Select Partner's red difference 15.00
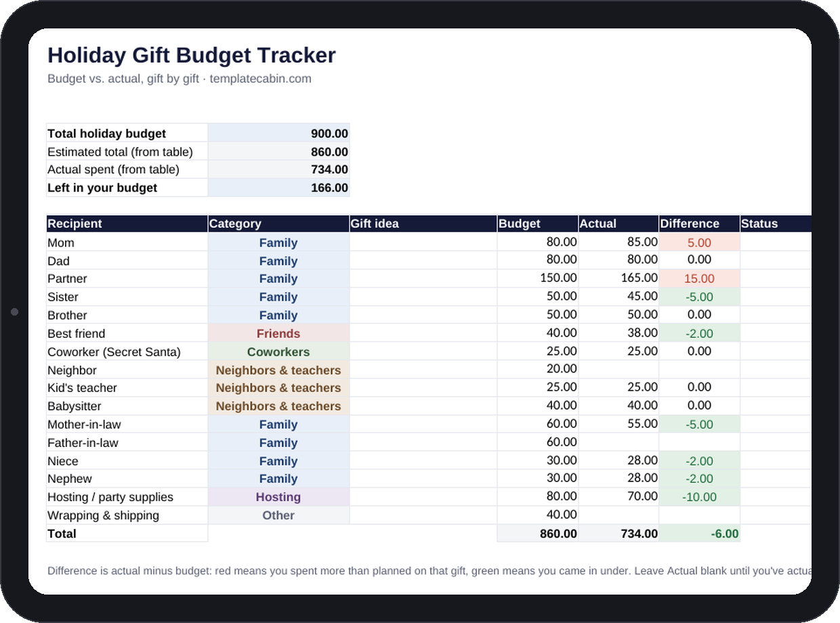The width and height of the screenshot is (840, 623). [x=699, y=278]
